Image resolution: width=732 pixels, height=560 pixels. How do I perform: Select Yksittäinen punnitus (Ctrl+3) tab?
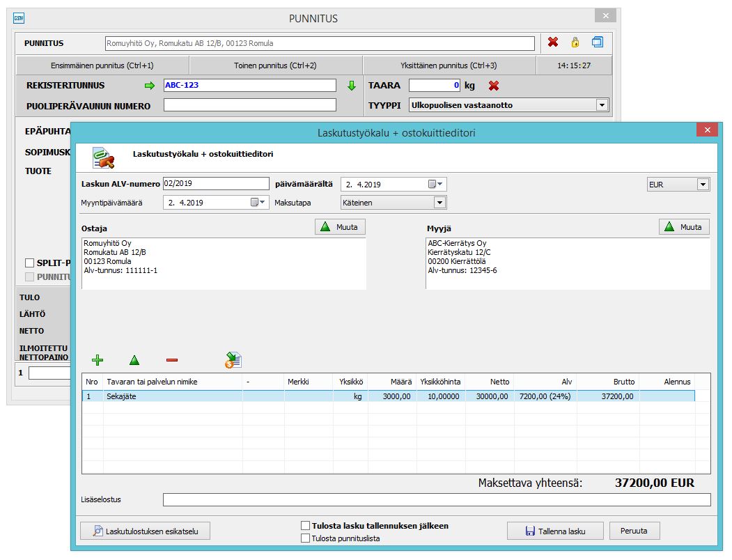point(449,65)
